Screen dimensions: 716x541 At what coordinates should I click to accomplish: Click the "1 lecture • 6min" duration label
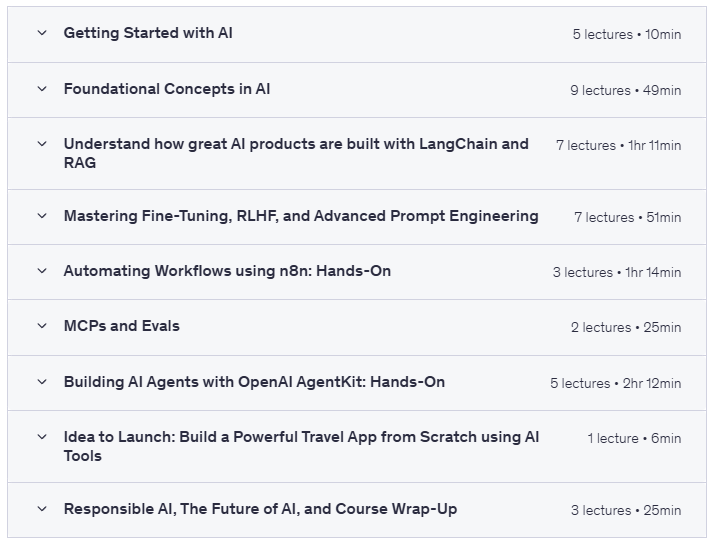point(634,438)
